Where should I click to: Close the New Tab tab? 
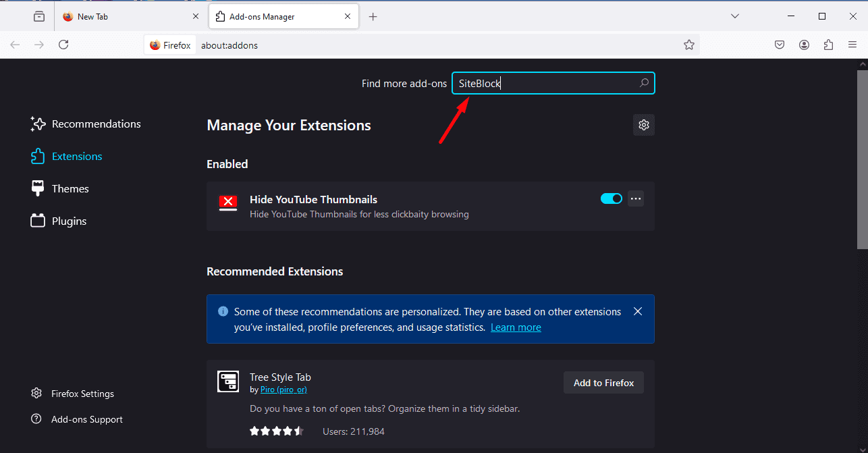[x=196, y=17]
